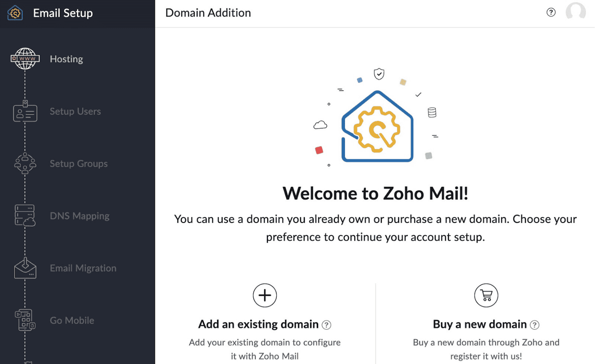Click the Email Setup heading
The height and width of the screenshot is (364, 596).
click(63, 13)
